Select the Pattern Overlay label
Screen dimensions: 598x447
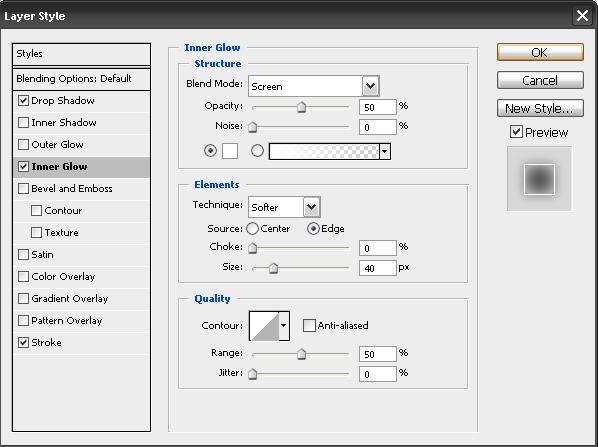67,320
